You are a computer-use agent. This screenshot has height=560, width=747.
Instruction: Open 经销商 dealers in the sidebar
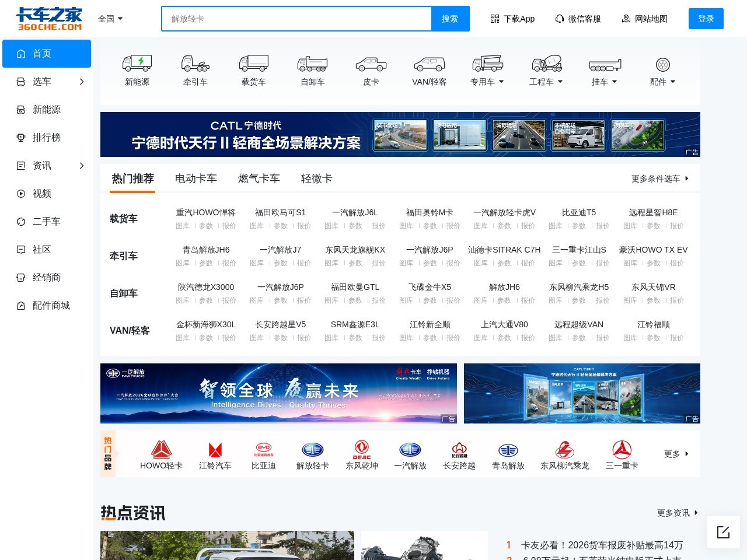47,278
